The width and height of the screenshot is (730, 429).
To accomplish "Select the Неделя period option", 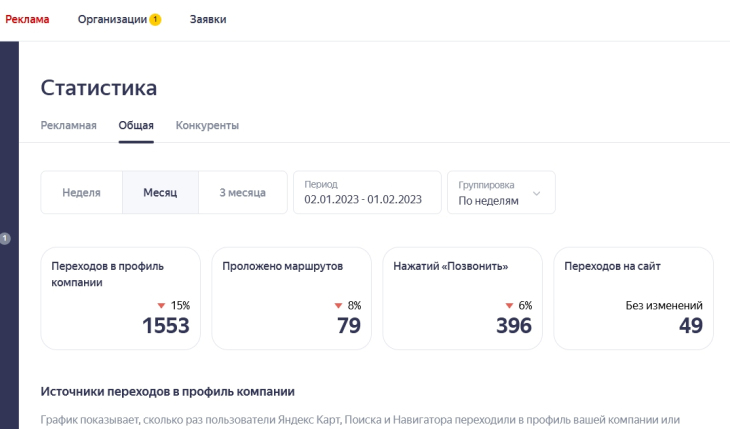I will pyautogui.click(x=81, y=192).
